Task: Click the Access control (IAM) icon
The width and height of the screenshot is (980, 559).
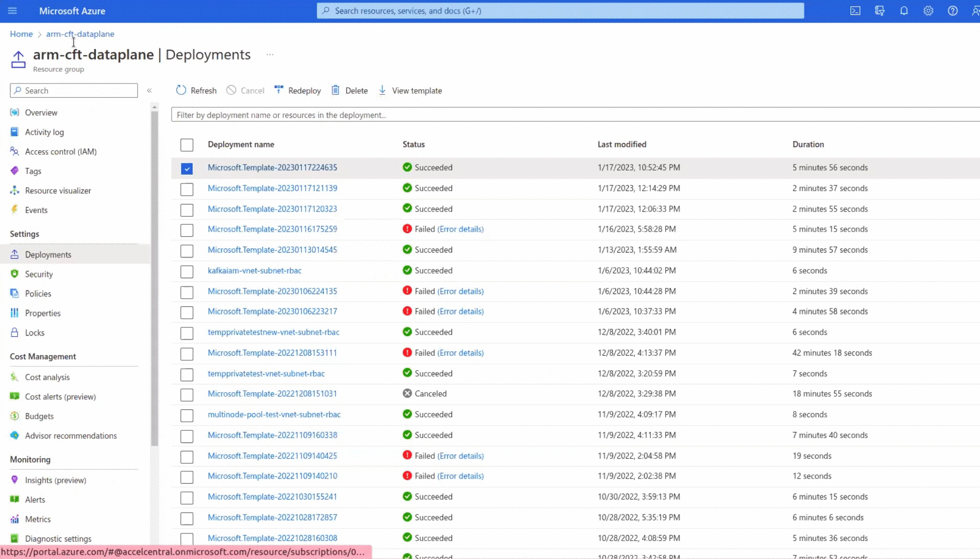Action: coord(14,151)
